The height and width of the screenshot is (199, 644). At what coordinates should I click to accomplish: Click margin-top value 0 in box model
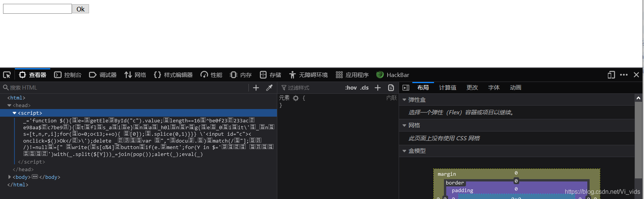pyautogui.click(x=516, y=173)
